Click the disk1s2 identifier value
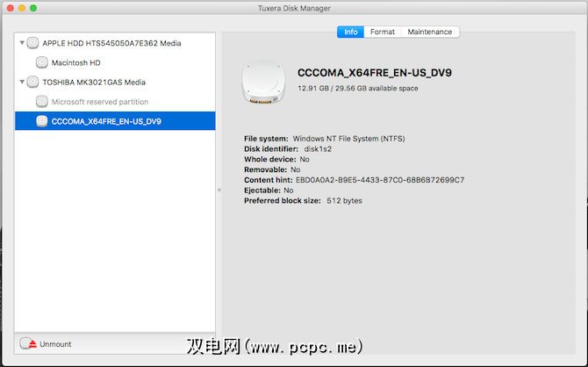Image resolution: width=588 pixels, height=367 pixels. point(318,149)
